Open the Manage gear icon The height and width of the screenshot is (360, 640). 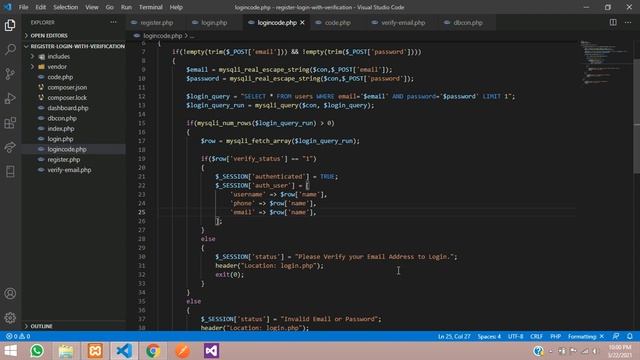click(10, 318)
